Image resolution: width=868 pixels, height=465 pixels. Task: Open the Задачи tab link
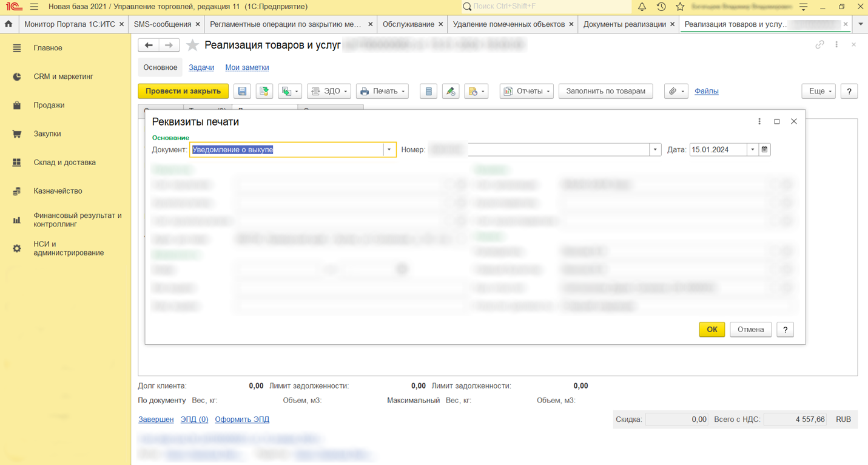[x=201, y=67]
